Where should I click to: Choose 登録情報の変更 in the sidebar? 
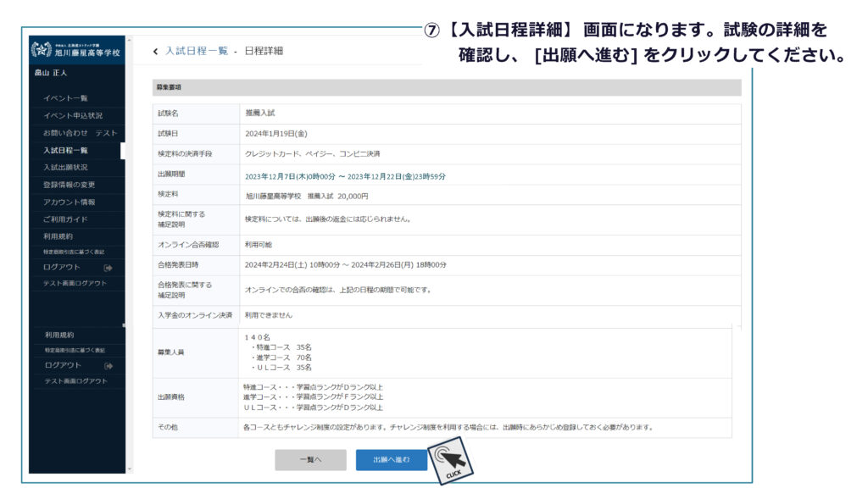pos(69,185)
